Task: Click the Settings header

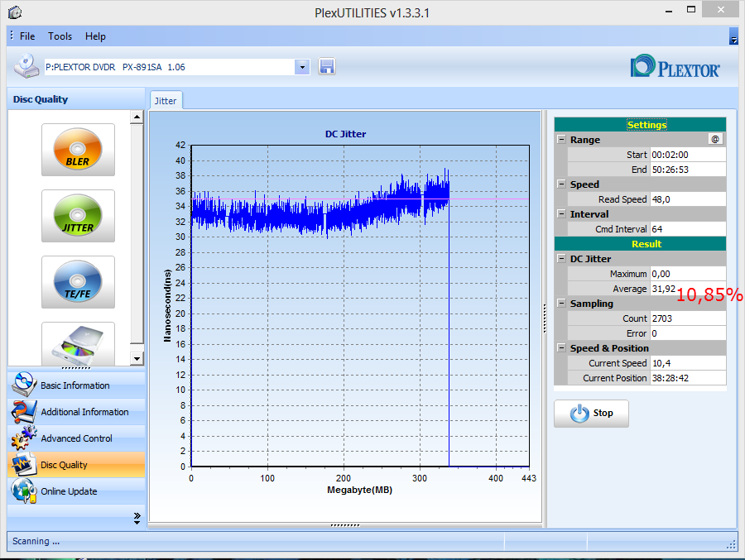Action: (640, 124)
